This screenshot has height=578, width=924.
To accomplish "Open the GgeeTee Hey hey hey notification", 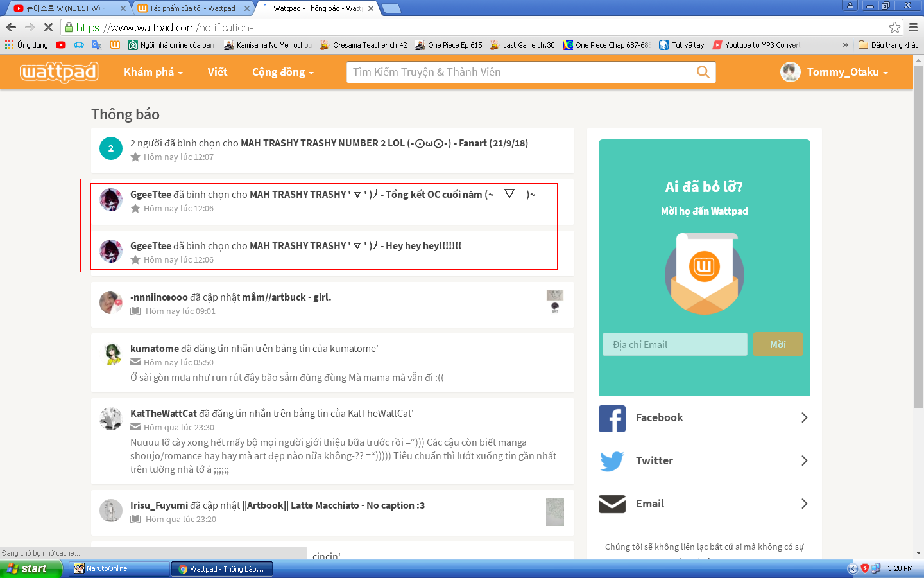I will coord(295,246).
